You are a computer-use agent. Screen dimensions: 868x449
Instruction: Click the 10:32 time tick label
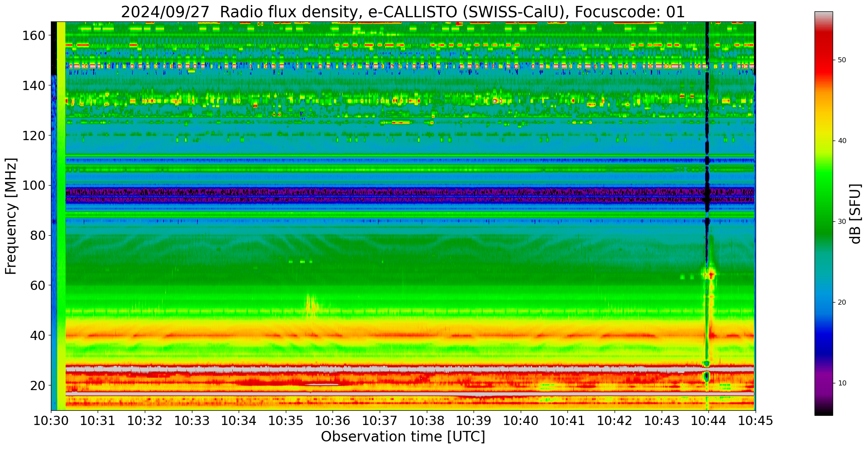pos(145,421)
